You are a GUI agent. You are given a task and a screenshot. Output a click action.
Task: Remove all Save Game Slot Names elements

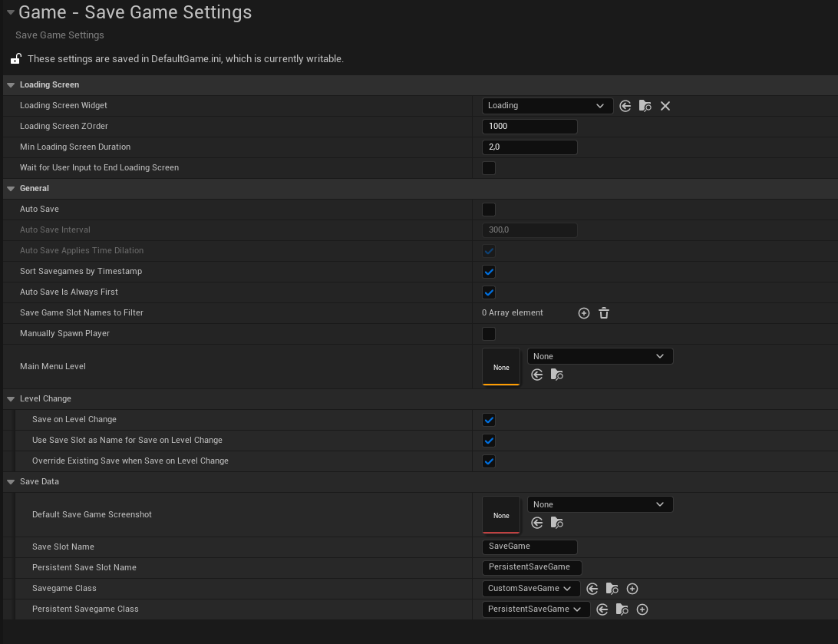(604, 313)
